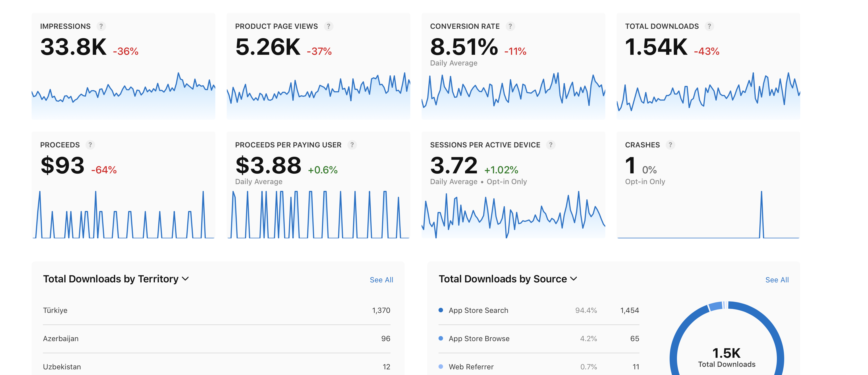This screenshot has width=868, height=375.
Task: Click the 1.5K Total Downloads donut label
Action: click(x=726, y=358)
